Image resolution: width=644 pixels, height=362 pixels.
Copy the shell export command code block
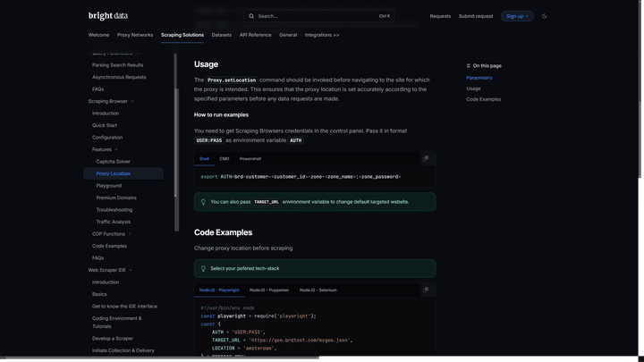(x=426, y=158)
